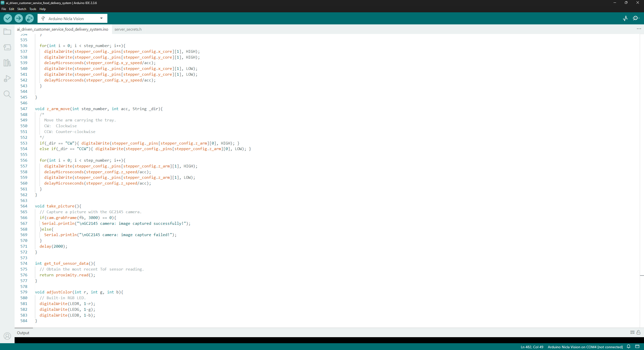Click the Upload arrow button
644x350 pixels.
tap(19, 18)
